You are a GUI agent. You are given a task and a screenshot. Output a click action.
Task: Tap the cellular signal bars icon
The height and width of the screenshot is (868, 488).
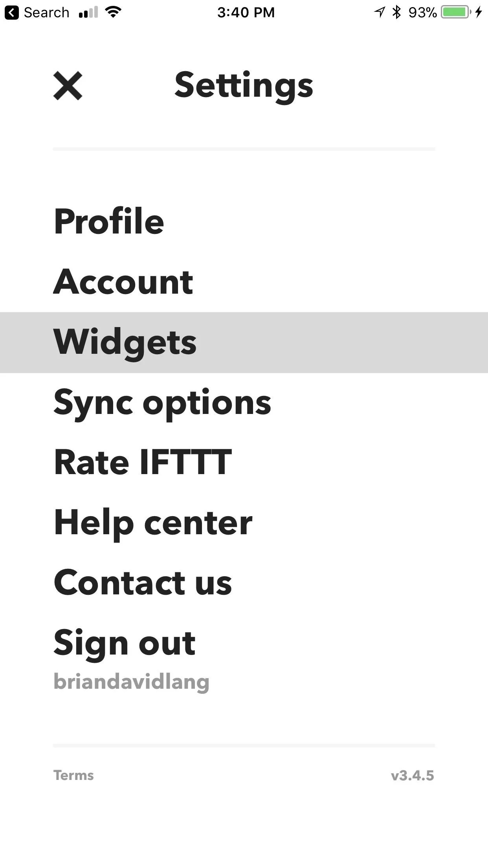point(88,13)
